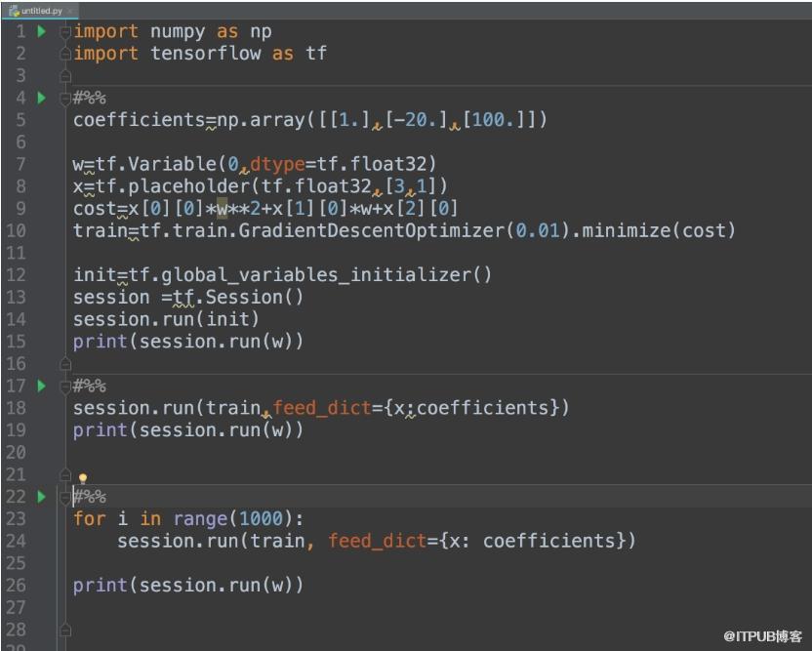
Task: Collapse the #%% cell at line 22
Action: pos(65,497)
